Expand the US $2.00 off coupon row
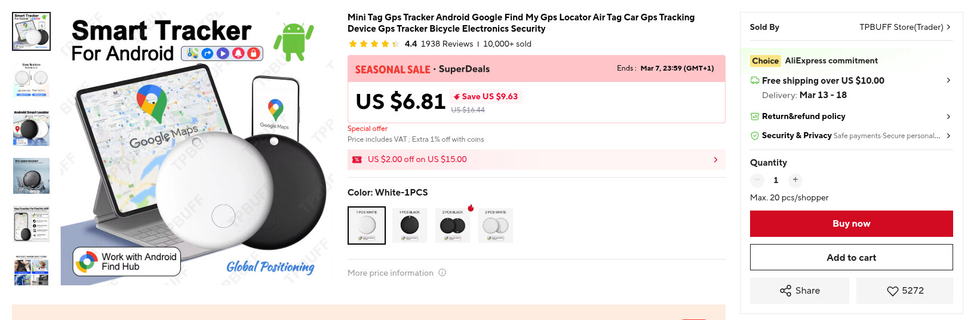The width and height of the screenshot is (980, 320). [715, 160]
